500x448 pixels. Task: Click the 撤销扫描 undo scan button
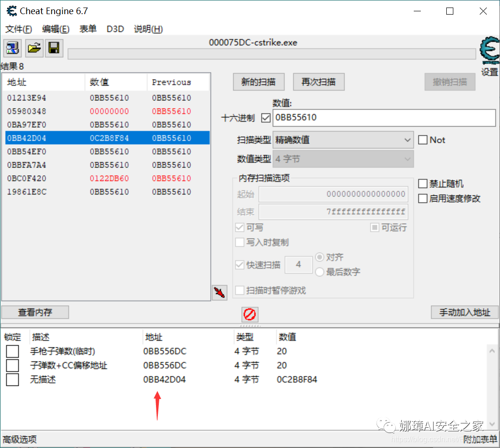[450, 82]
